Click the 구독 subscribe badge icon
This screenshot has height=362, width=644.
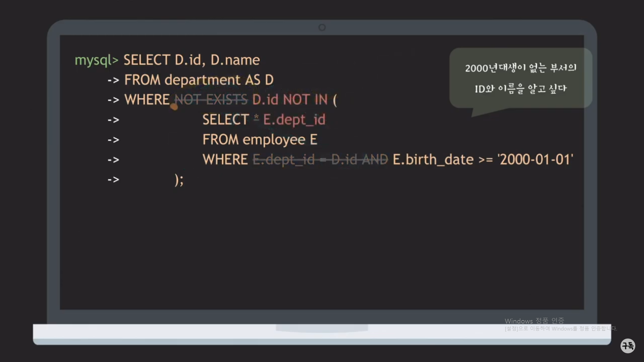(x=628, y=346)
